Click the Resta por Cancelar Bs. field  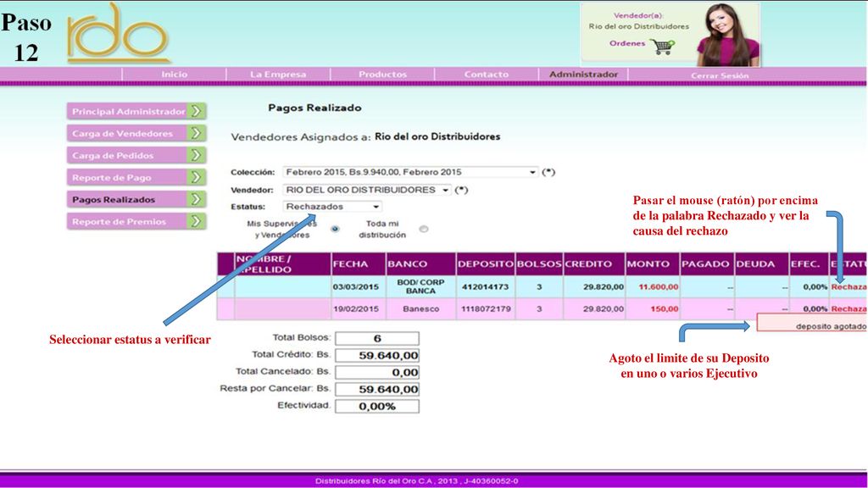pyautogui.click(x=377, y=390)
